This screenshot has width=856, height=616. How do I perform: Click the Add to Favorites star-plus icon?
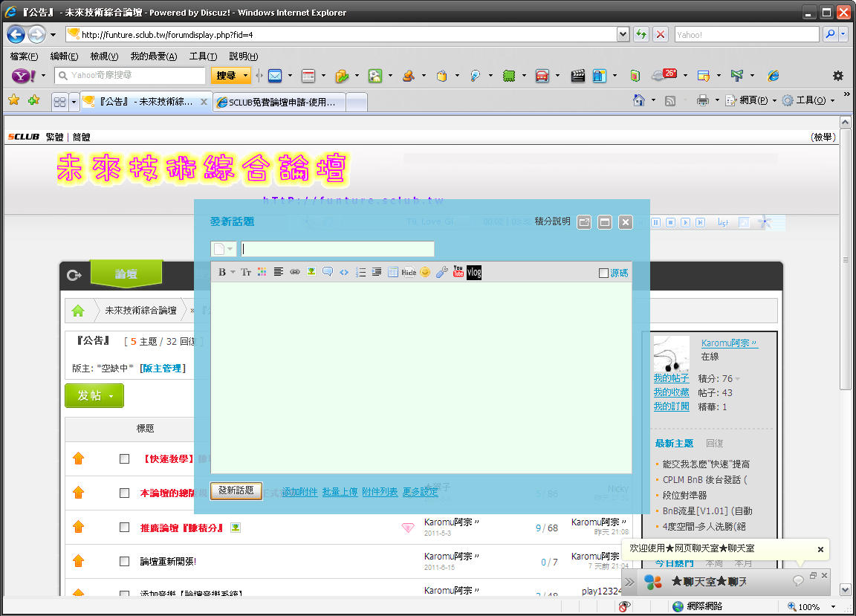pyautogui.click(x=34, y=100)
